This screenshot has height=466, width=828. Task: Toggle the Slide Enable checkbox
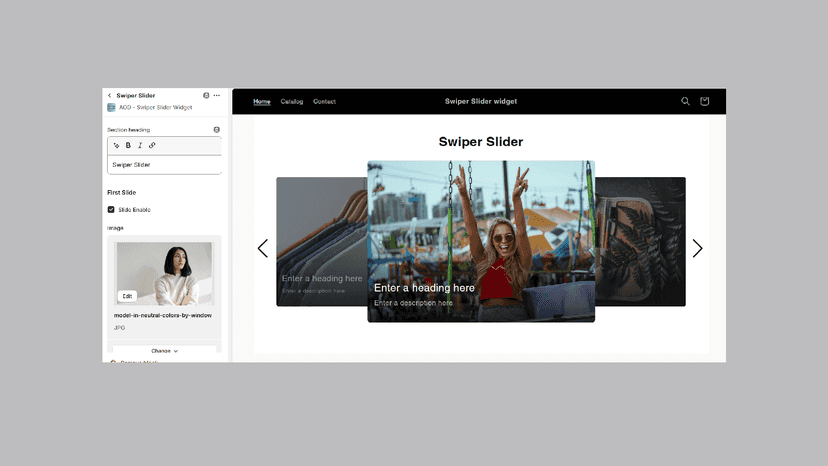pos(111,210)
